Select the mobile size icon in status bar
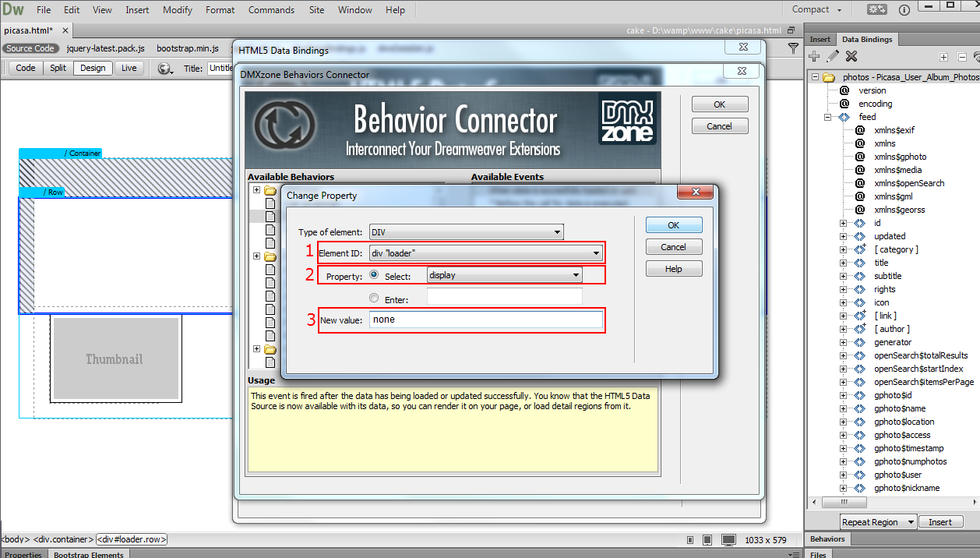The image size is (980, 558). click(x=691, y=539)
